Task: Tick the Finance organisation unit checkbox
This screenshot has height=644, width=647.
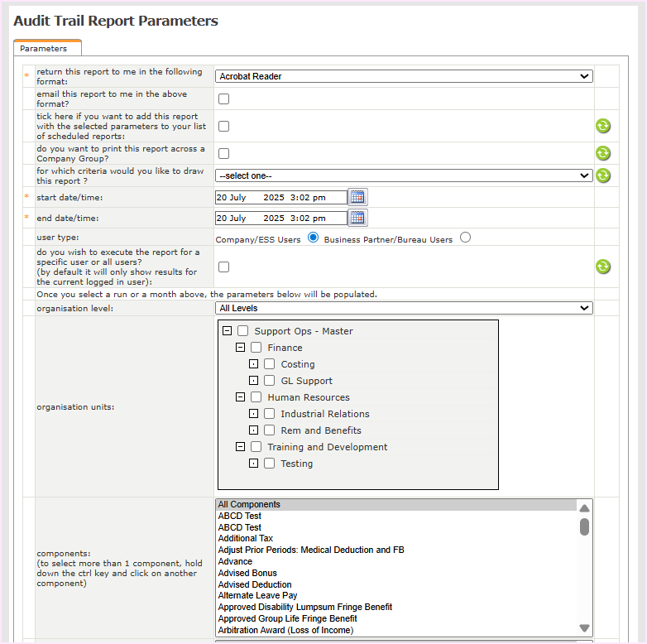Action: tap(256, 348)
